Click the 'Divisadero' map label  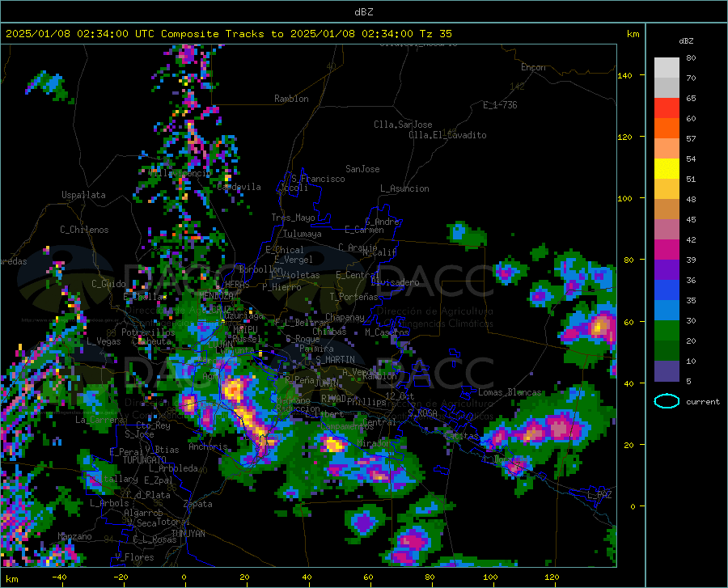pyautogui.click(x=395, y=282)
